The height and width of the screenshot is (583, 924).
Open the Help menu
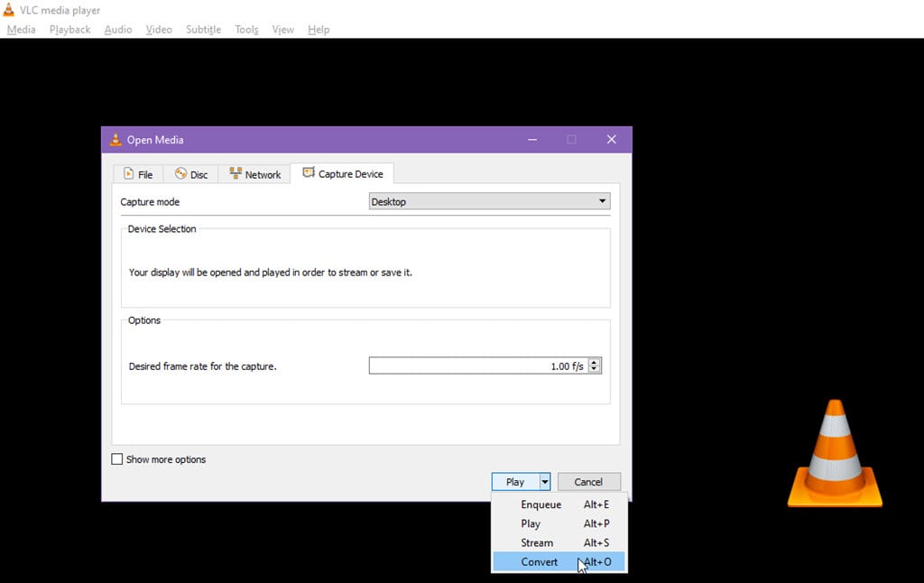click(x=319, y=30)
